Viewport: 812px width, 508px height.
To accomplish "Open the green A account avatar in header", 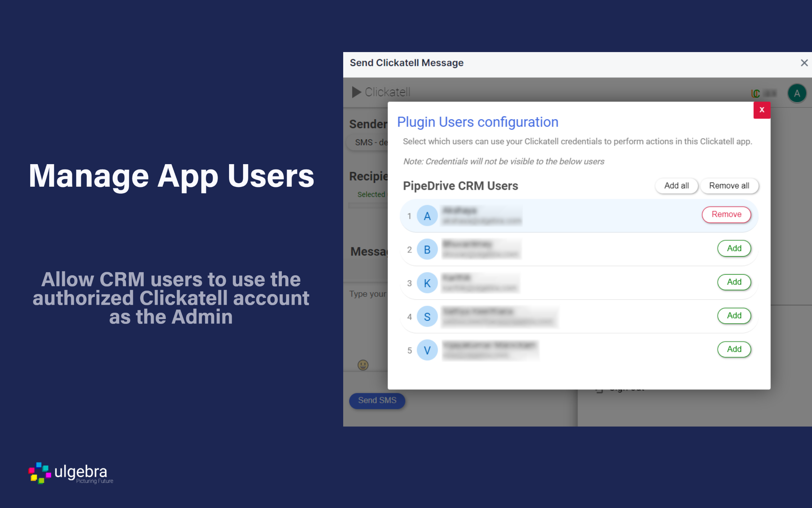I will tap(797, 93).
